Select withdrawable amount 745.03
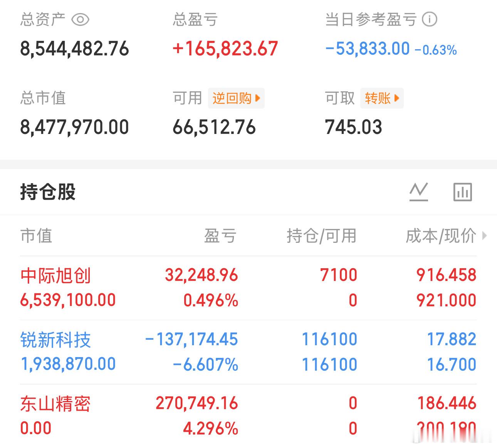Screen dimensions: 497x448 (354, 127)
